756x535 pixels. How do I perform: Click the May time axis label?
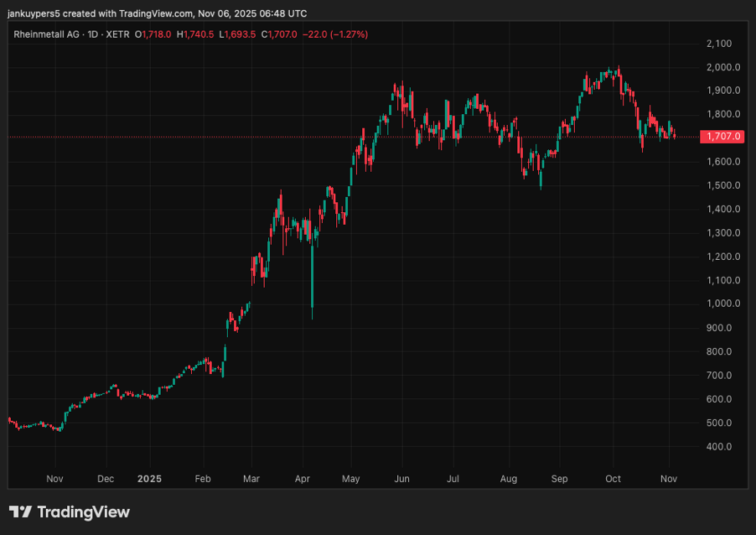tap(351, 479)
